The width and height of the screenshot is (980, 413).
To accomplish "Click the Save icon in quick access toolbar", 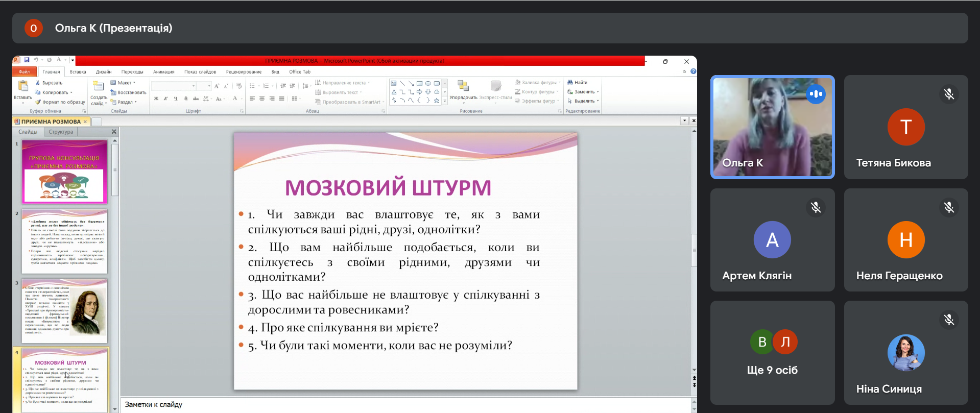I will [x=27, y=60].
